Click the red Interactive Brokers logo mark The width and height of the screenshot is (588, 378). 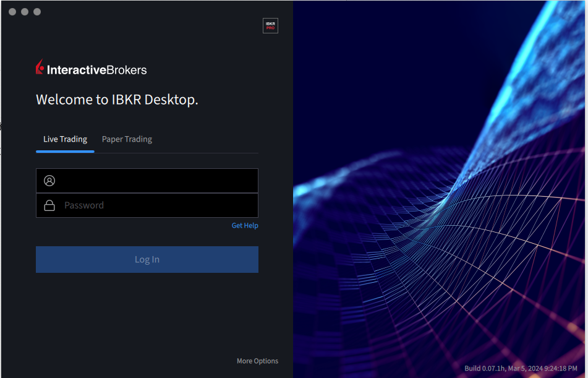pyautogui.click(x=40, y=67)
